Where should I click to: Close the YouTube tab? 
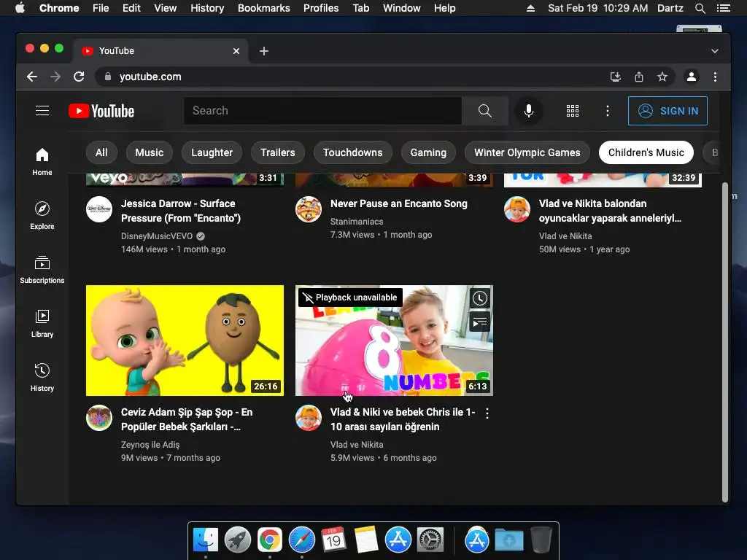pos(236,51)
